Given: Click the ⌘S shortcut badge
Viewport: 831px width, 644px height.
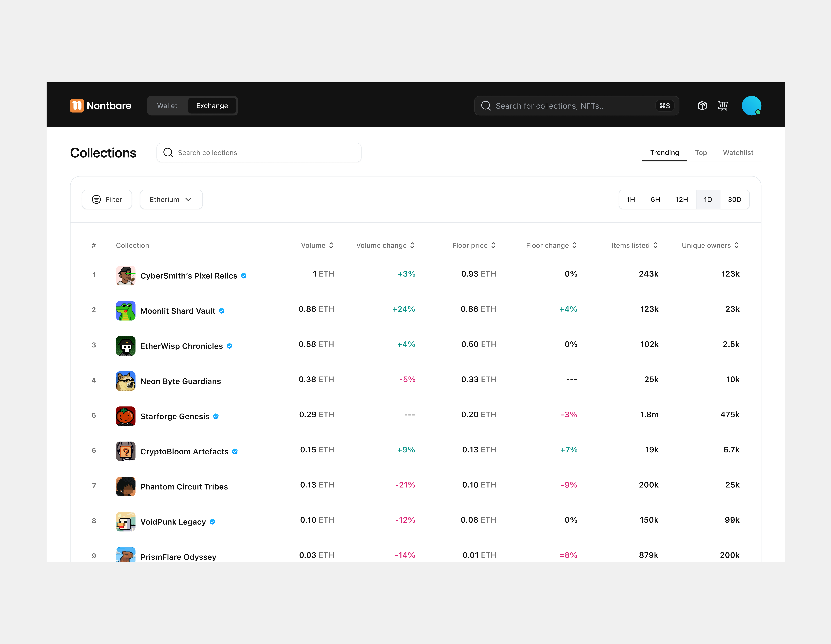Looking at the screenshot, I should point(665,106).
